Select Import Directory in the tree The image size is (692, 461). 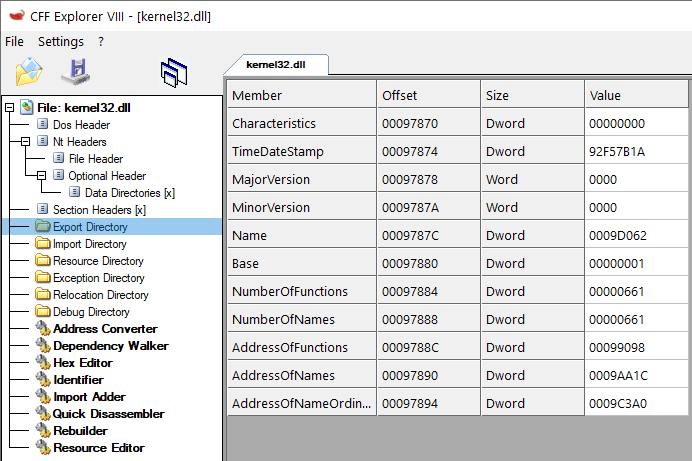[90, 244]
